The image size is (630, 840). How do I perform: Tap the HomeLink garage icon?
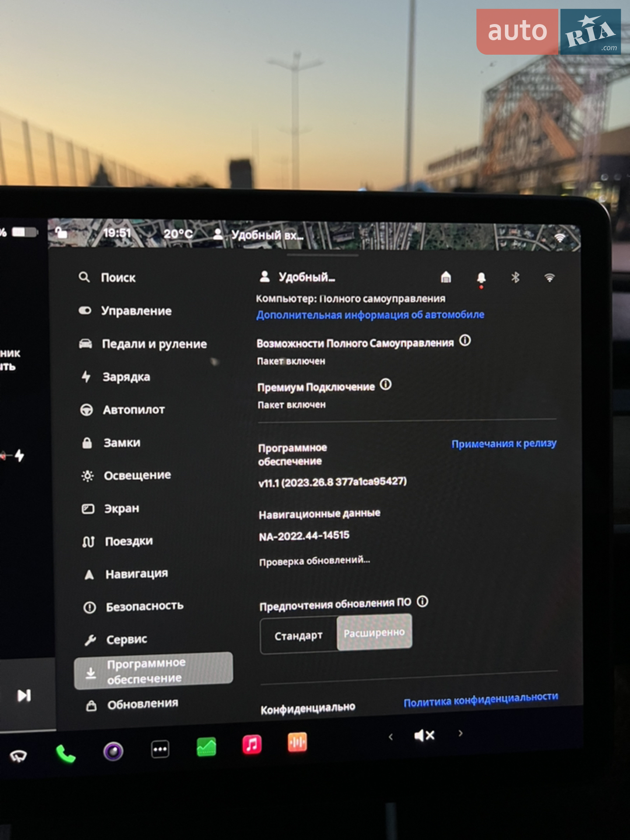(446, 277)
